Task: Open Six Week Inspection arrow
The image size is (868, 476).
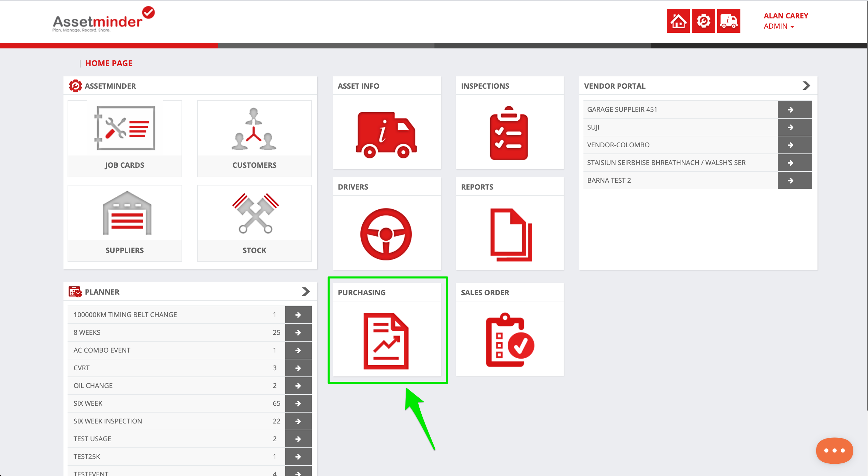Action: pos(298,421)
